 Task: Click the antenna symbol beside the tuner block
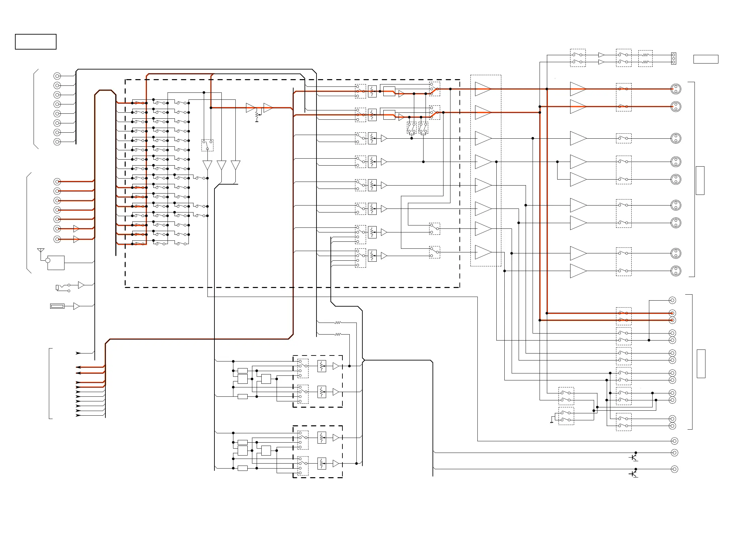pyautogui.click(x=41, y=250)
